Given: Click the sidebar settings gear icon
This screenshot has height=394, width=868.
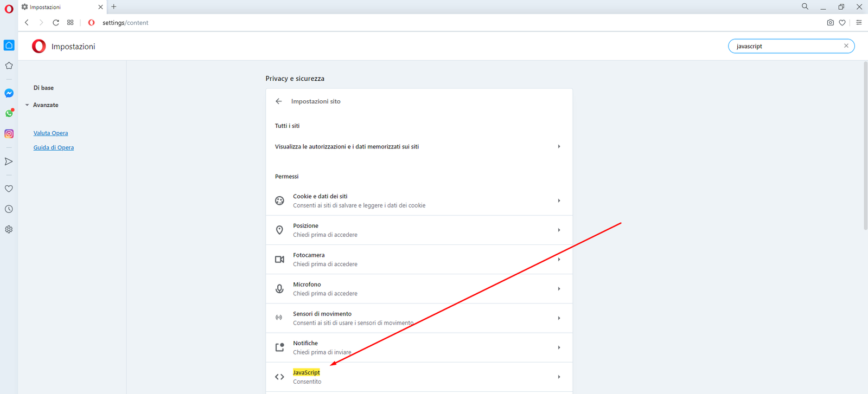Looking at the screenshot, I should click(9, 229).
